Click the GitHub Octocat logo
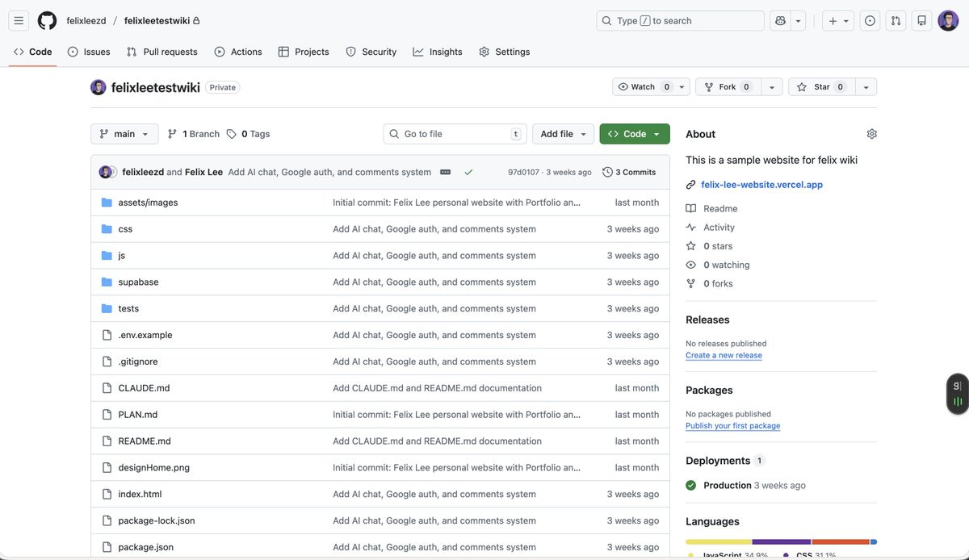 coord(47,21)
